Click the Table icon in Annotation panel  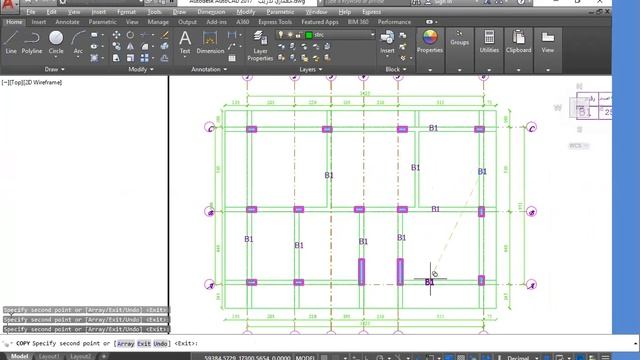tap(232, 58)
